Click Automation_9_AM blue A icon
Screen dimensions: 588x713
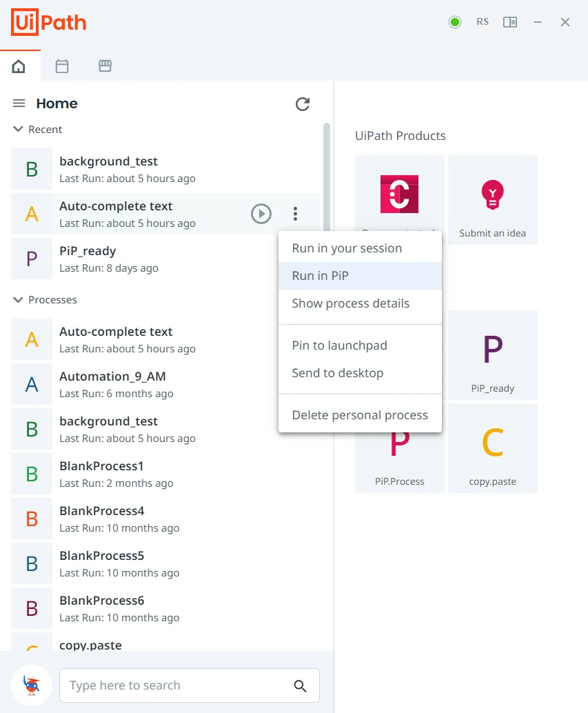click(32, 384)
